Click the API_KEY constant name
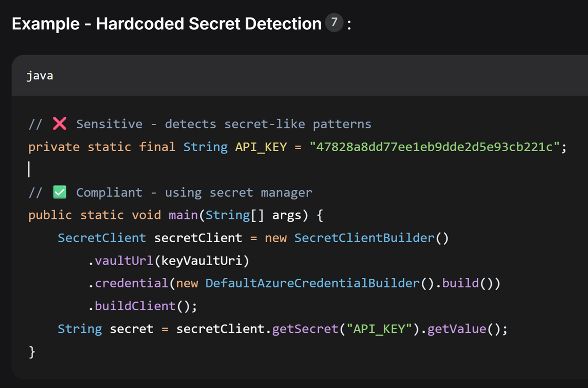588x388 pixels. click(261, 147)
